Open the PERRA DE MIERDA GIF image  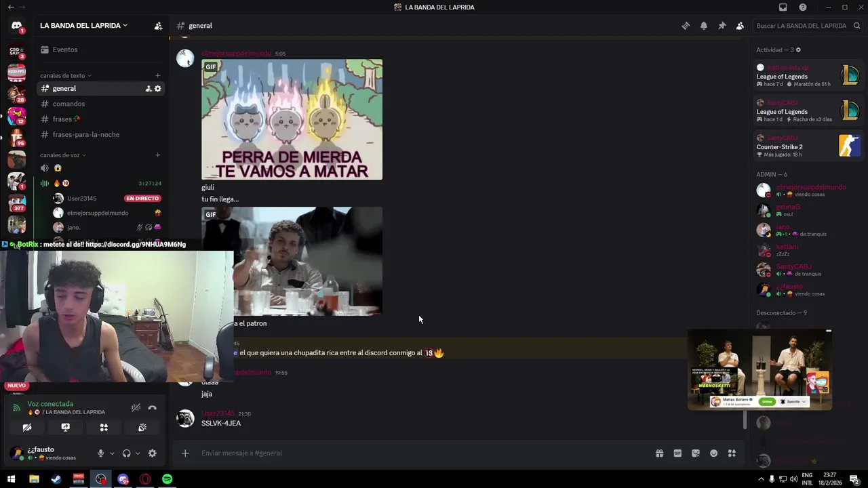[x=292, y=119]
